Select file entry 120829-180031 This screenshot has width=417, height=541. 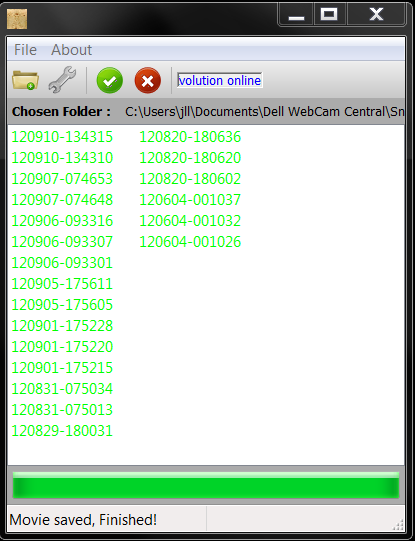click(62, 431)
